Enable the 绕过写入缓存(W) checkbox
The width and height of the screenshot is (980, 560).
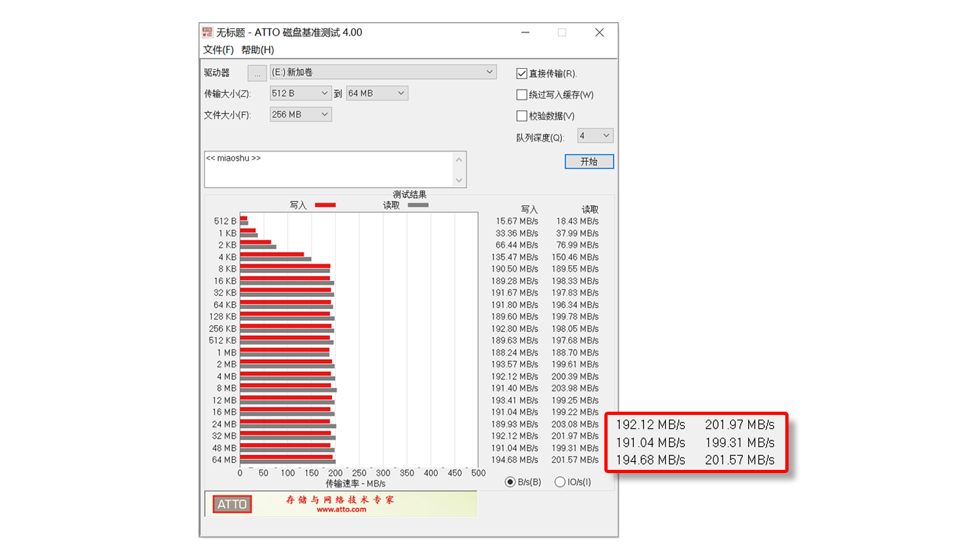coord(521,95)
